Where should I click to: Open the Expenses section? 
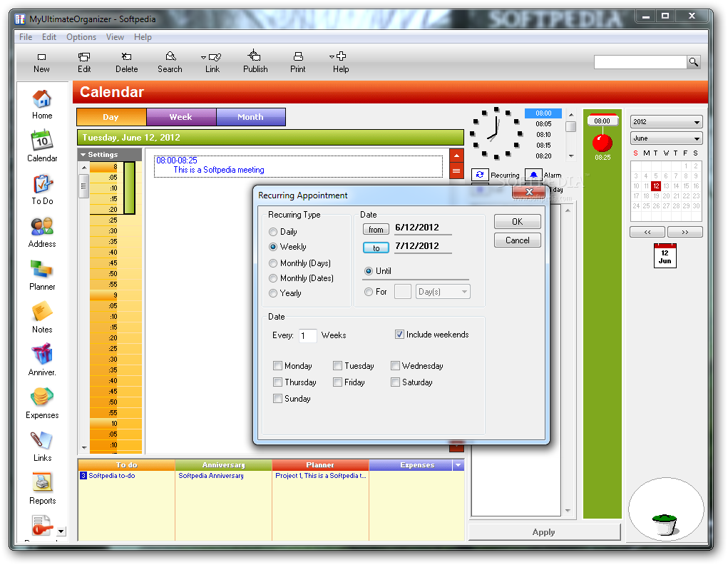pyautogui.click(x=42, y=403)
